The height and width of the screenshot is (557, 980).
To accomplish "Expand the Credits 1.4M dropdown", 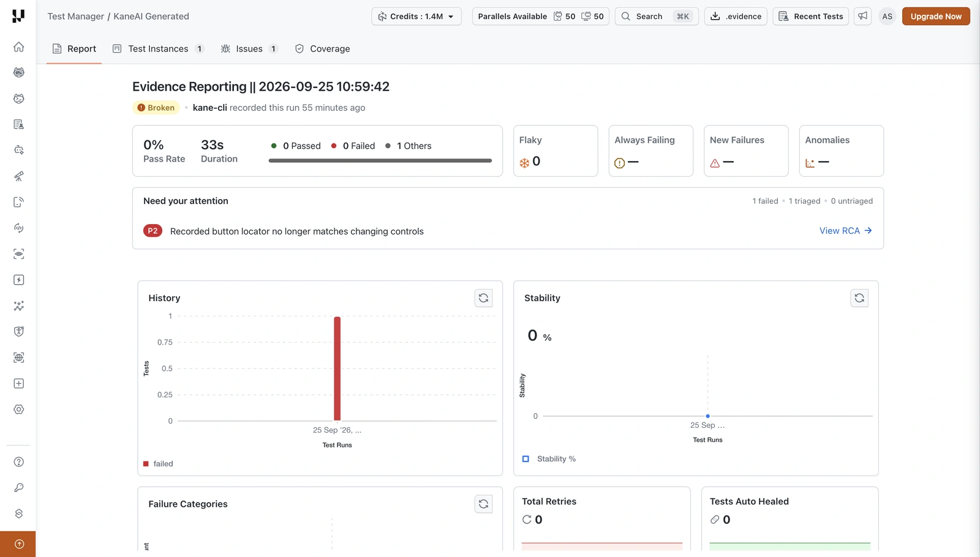I will click(x=417, y=17).
